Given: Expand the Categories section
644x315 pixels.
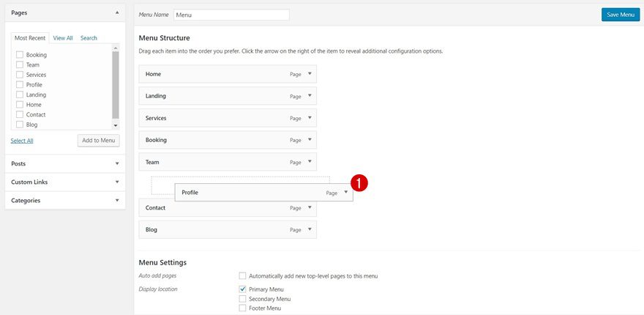Looking at the screenshot, I should (x=117, y=200).
